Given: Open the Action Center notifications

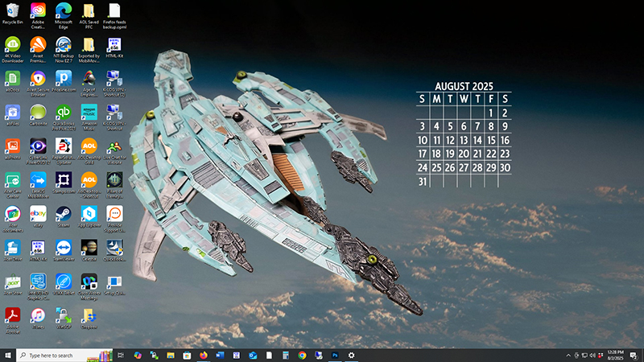Looking at the screenshot, I should pyautogui.click(x=634, y=356).
